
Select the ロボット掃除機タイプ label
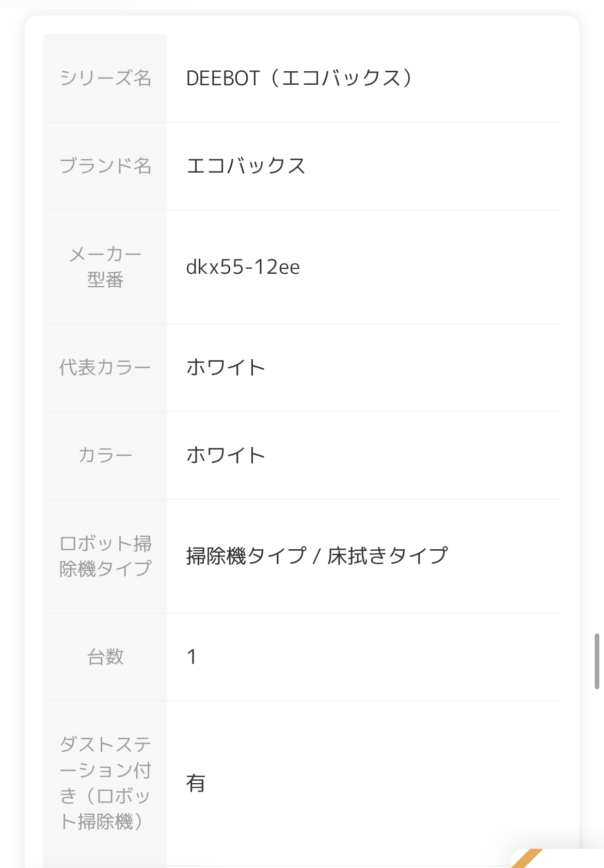(x=105, y=556)
